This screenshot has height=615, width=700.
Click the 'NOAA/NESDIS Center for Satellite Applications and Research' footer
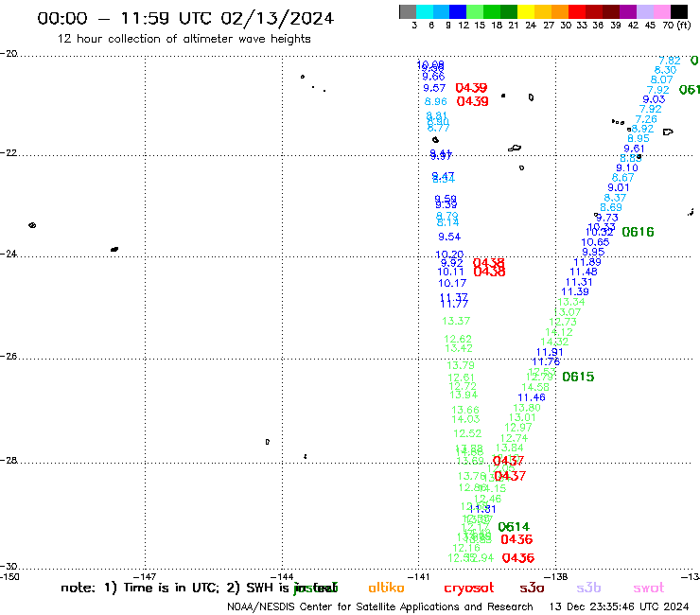point(380,607)
